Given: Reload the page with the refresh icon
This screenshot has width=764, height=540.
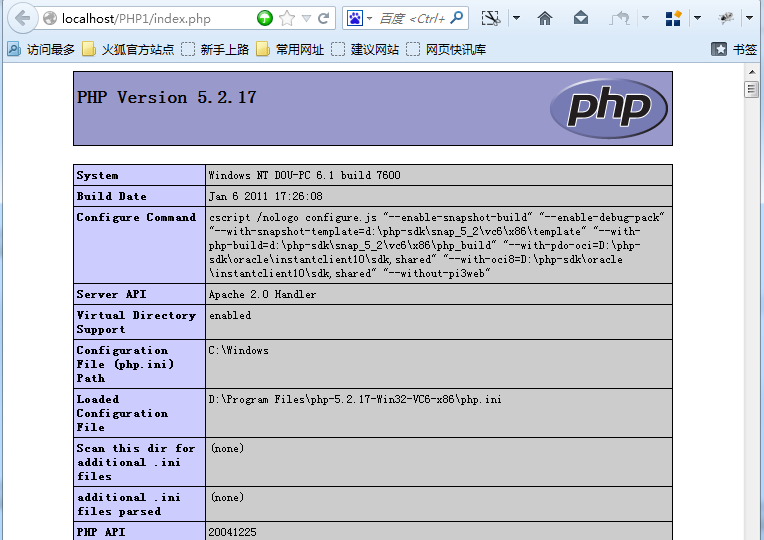Looking at the screenshot, I should coord(324,19).
